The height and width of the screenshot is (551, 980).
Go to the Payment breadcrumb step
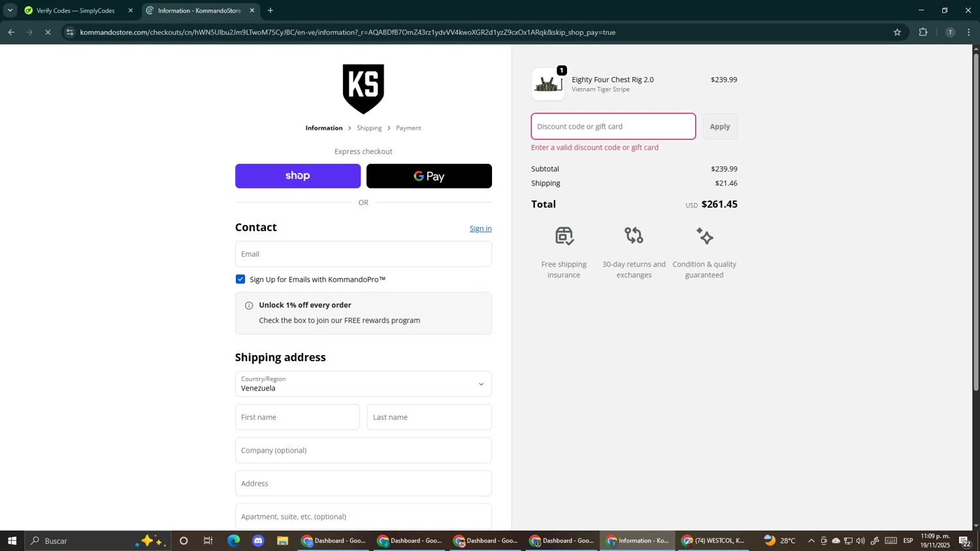408,128
